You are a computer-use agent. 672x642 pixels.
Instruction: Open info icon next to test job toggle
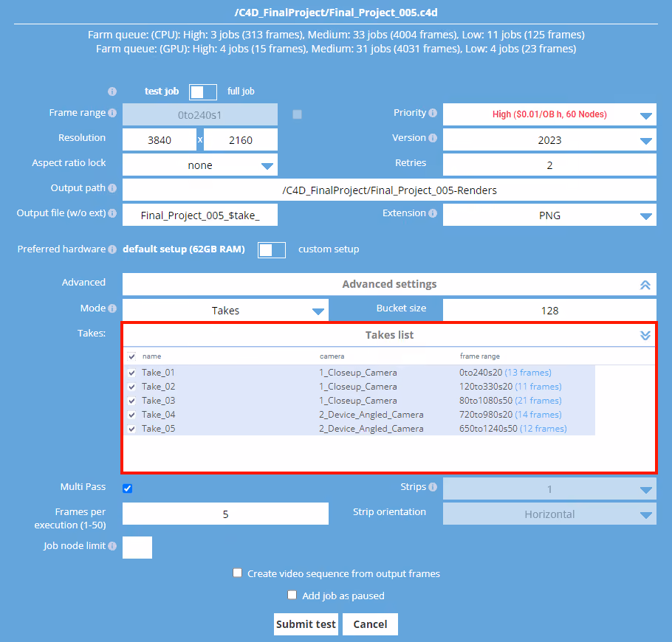tap(112, 92)
